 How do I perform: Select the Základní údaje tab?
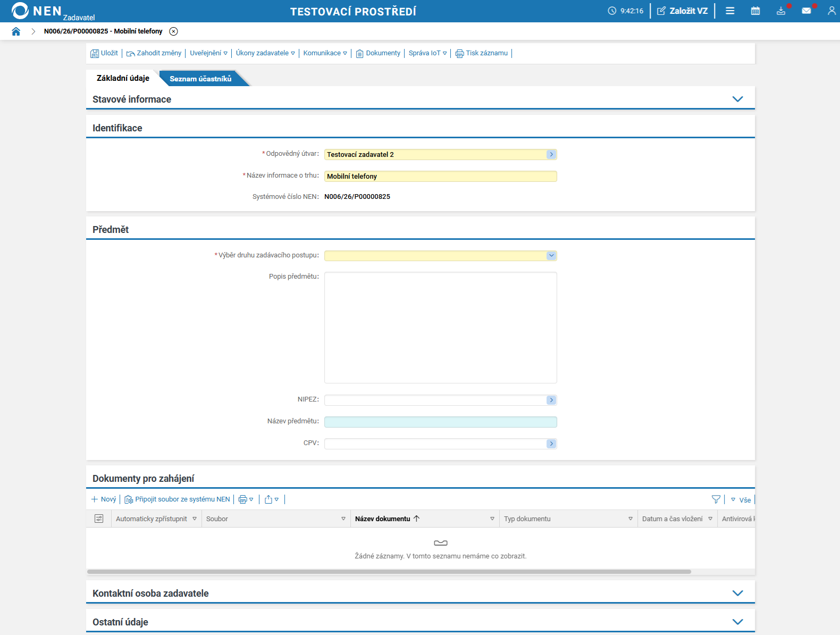(x=123, y=78)
